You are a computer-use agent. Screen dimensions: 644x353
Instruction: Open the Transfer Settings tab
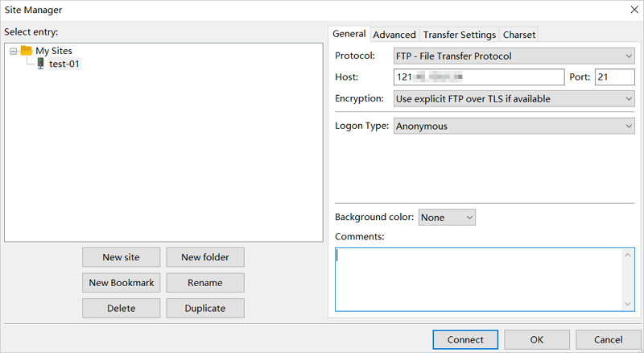460,35
